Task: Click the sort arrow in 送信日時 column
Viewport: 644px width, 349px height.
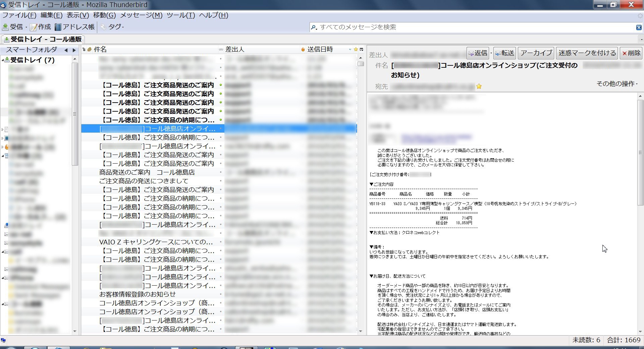Action: [350, 49]
